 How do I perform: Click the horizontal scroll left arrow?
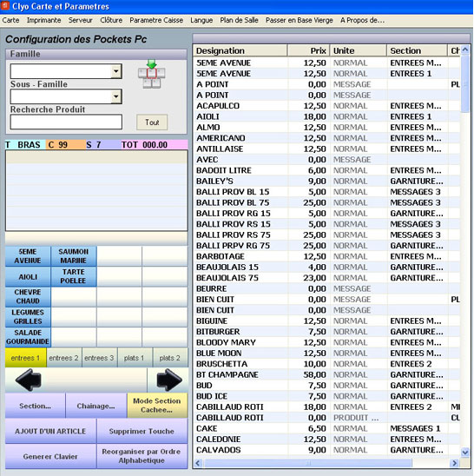[x=198, y=463]
